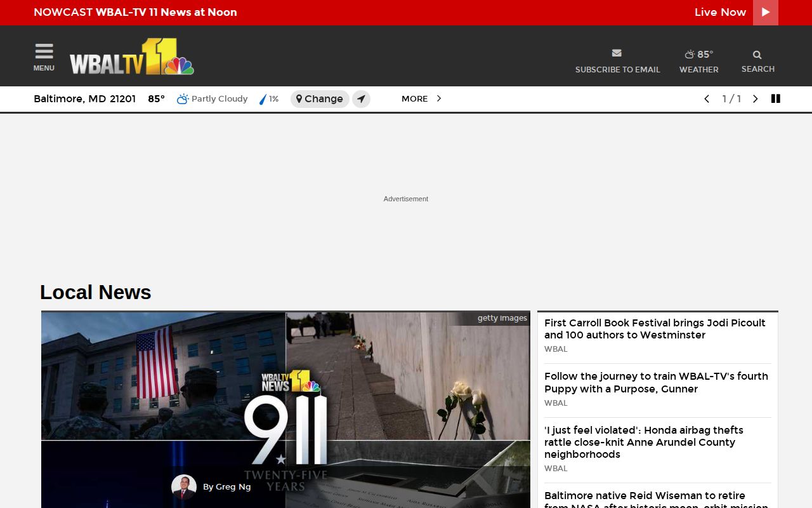Open Subscribe to Email envelope icon
This screenshot has height=508, width=812.
[x=617, y=53]
